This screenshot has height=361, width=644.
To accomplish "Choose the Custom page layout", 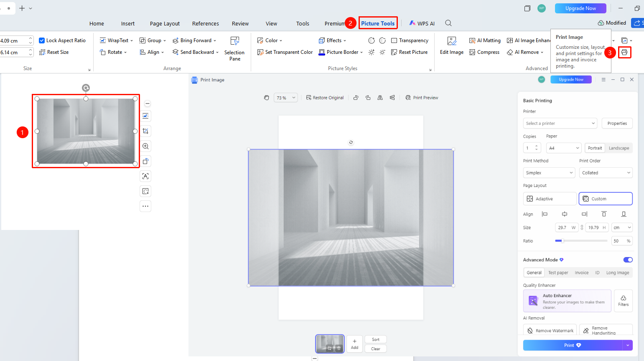I will tap(606, 199).
